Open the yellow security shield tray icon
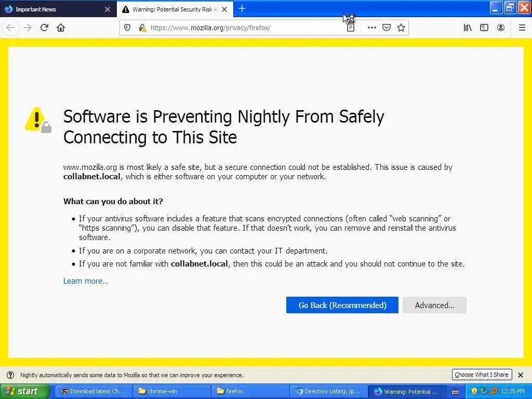 tap(474, 392)
